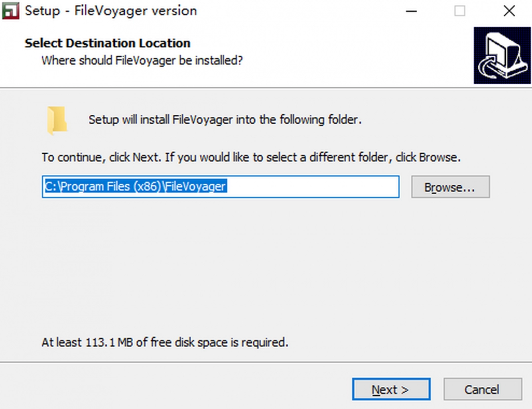
Task: Click inside the destination path text box
Action: (220, 187)
